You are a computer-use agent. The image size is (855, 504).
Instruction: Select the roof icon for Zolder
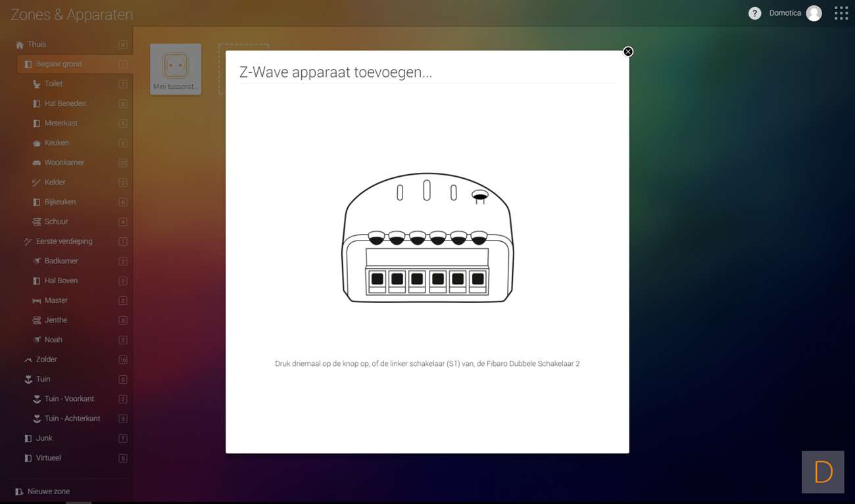pos(28,360)
